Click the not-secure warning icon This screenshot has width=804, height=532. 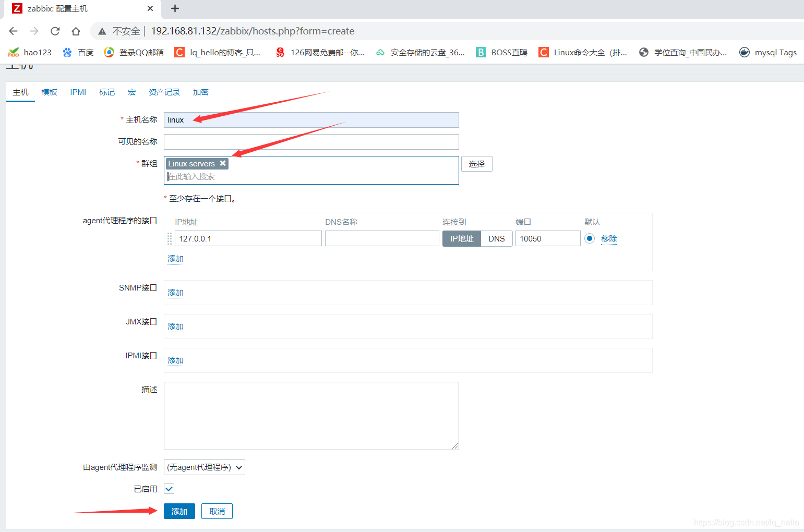click(x=102, y=31)
